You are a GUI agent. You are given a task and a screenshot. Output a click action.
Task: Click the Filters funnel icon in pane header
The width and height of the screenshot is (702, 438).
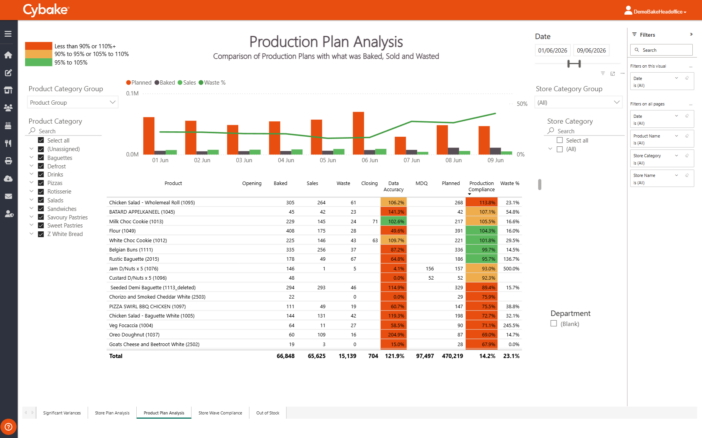coord(634,34)
